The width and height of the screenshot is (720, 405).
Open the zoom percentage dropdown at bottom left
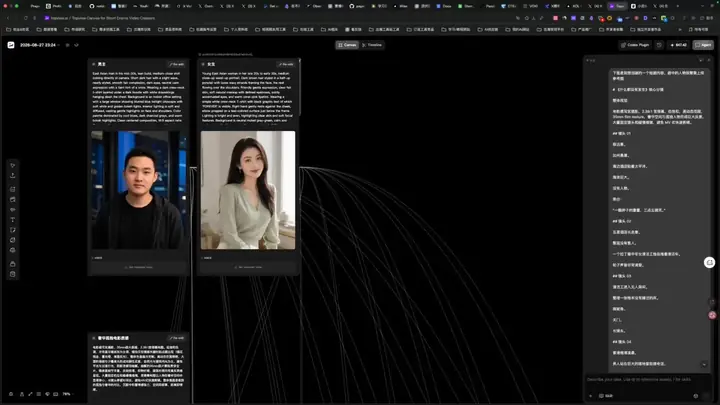pos(68,394)
